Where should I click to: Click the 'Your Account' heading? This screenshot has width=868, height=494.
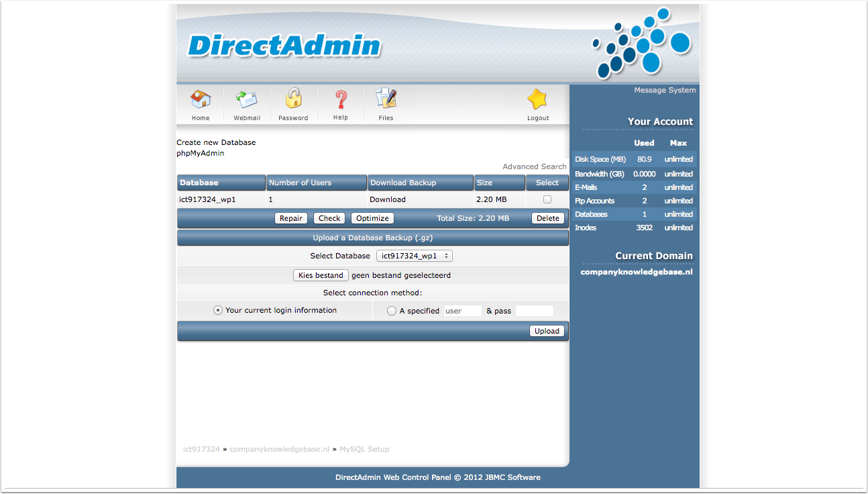(660, 121)
